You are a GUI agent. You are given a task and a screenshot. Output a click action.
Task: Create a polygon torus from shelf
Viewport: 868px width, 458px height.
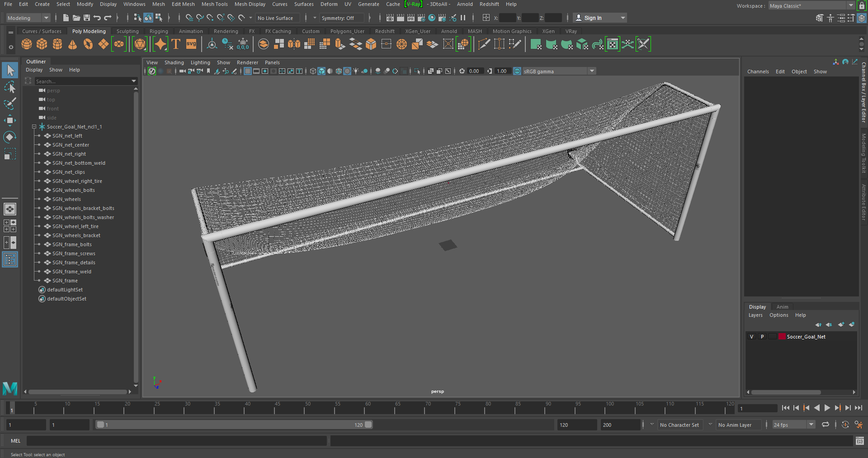(x=88, y=44)
